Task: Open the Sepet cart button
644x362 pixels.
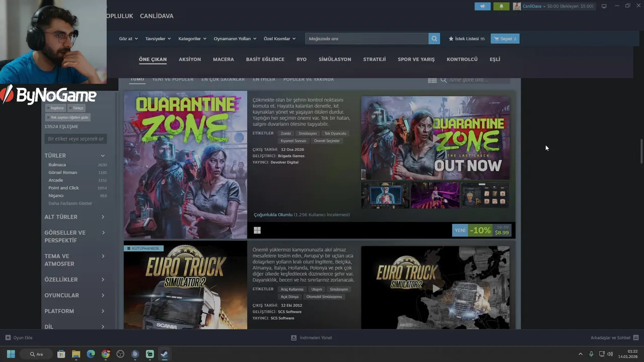Action: click(505, 39)
